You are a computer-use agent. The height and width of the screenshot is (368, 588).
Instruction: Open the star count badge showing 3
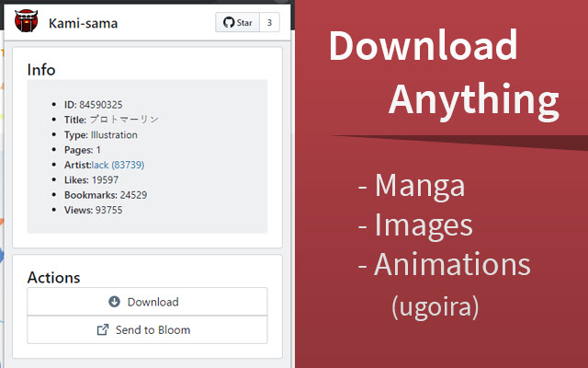pyautogui.click(x=269, y=22)
